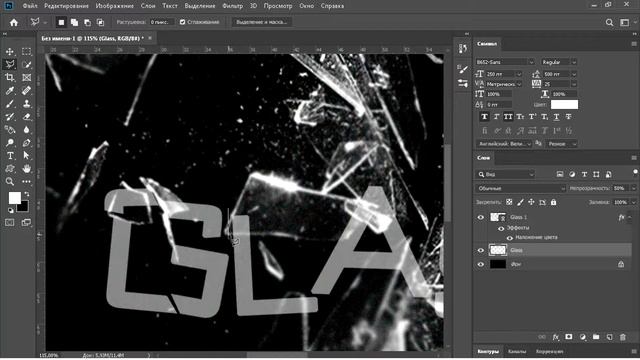Open the layer filter type dropdown
640x360 pixels.
[x=506, y=175]
